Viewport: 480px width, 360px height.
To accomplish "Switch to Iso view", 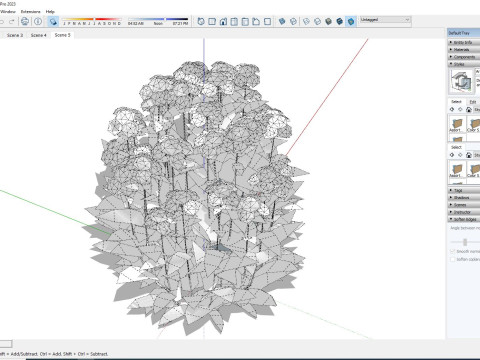I will 201,22.
